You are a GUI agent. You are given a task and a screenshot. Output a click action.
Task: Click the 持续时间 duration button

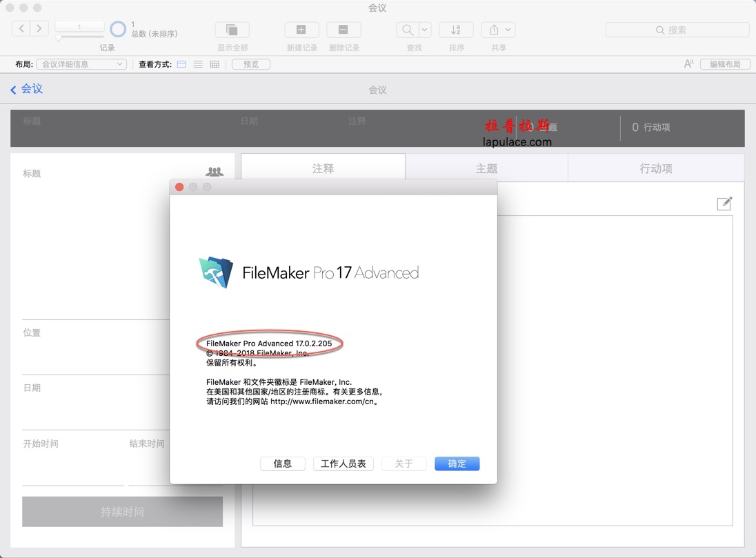[x=123, y=512]
